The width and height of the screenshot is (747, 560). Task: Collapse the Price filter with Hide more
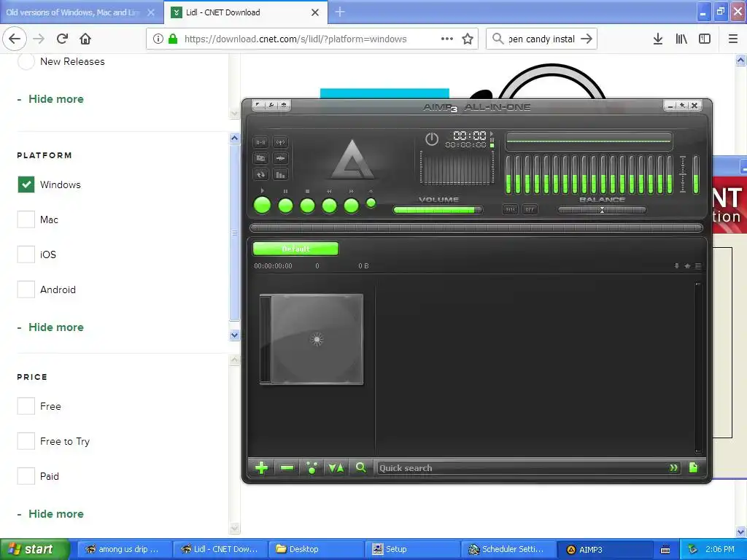(x=55, y=514)
